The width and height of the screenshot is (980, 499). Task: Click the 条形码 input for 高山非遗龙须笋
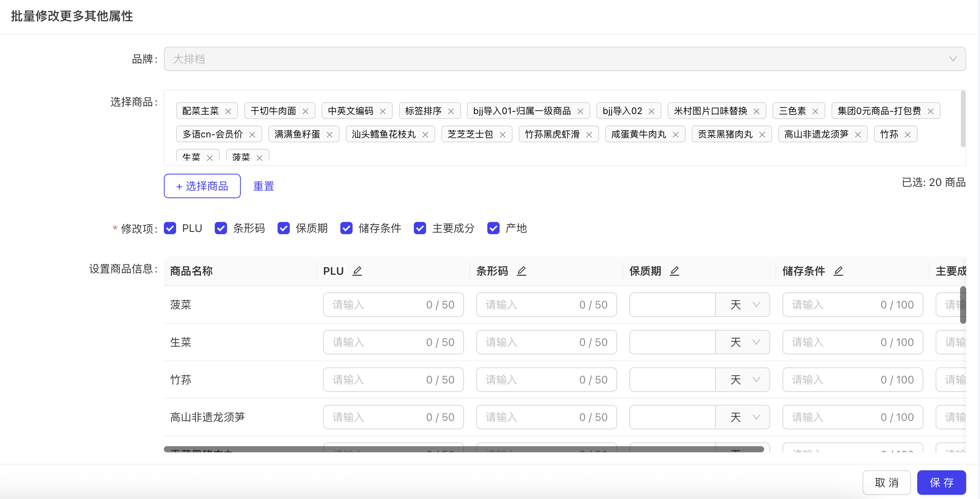pos(547,417)
